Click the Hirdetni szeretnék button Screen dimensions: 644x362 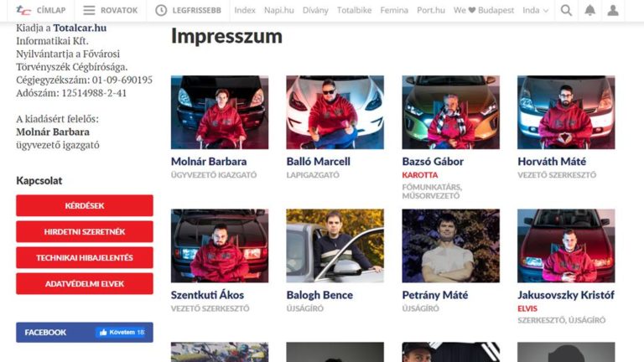tap(85, 231)
